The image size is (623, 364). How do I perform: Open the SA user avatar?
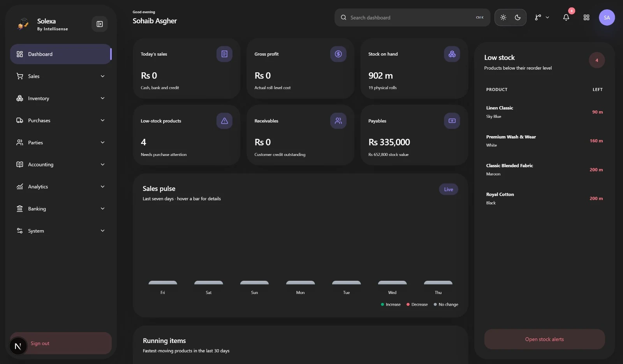(607, 17)
